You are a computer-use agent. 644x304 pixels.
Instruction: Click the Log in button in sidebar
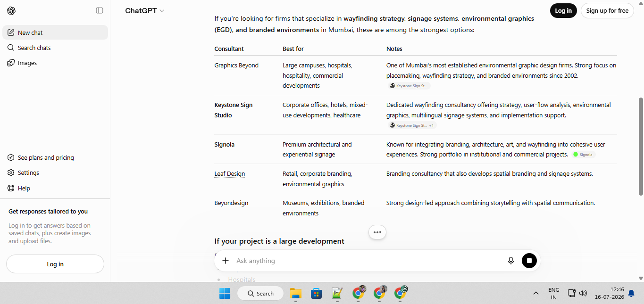pyautogui.click(x=55, y=264)
